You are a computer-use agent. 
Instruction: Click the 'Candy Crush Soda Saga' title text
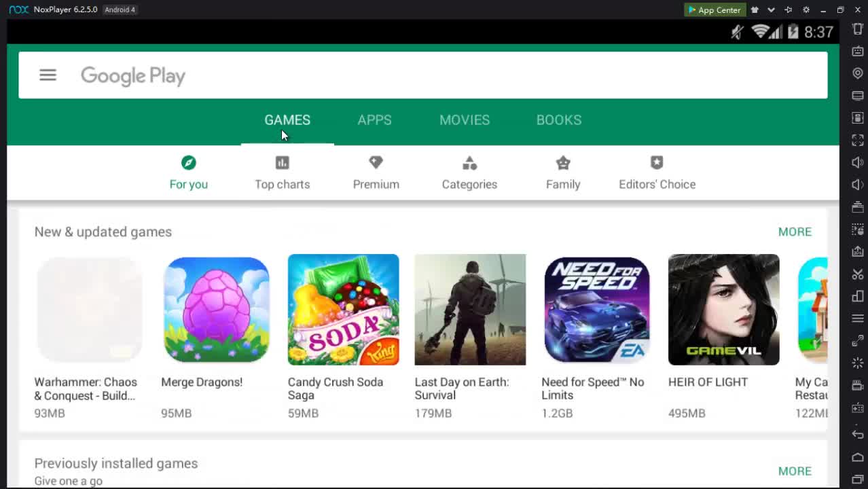click(x=336, y=388)
